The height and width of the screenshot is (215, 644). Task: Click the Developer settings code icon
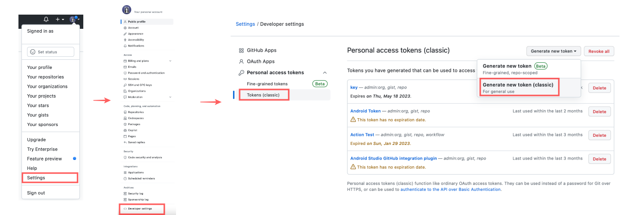pos(125,209)
